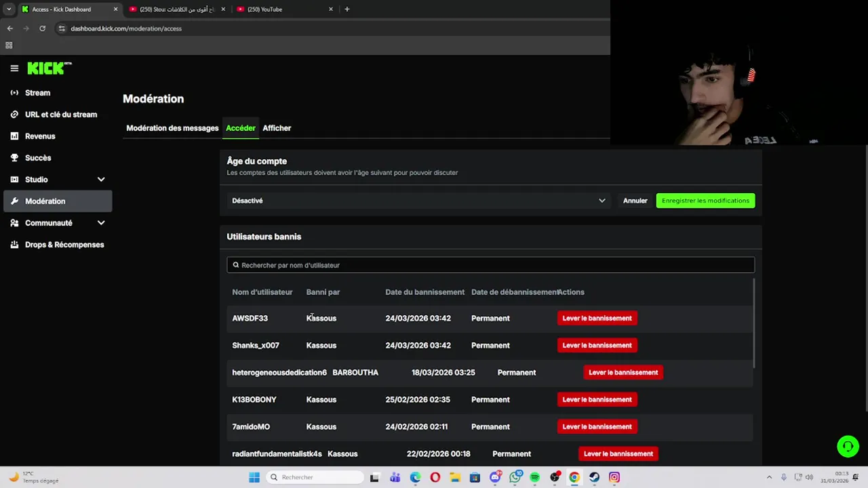This screenshot has width=868, height=488.
Task: Open Microsoft Edge from the taskbar
Action: tap(415, 477)
